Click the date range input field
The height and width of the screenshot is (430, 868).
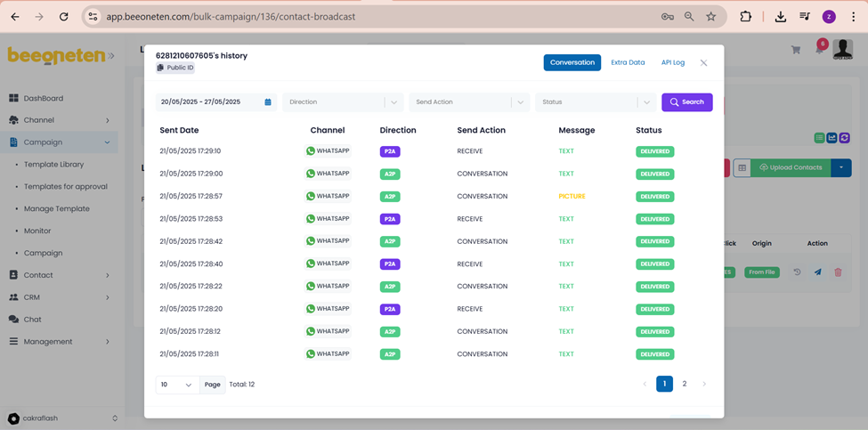coord(209,102)
